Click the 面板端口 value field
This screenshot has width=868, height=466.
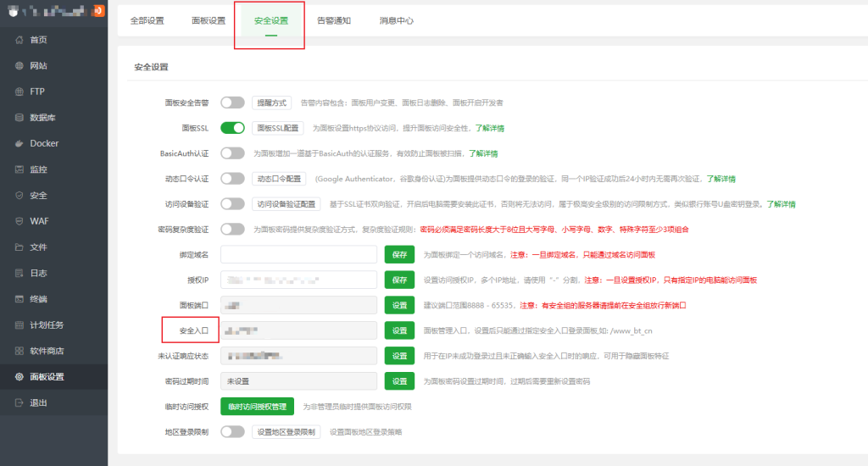pyautogui.click(x=299, y=306)
